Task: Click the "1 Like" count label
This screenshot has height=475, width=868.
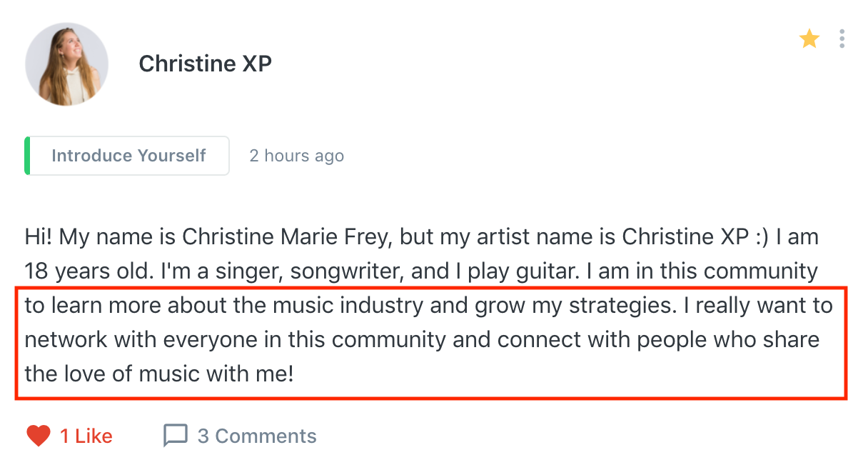Action: pyautogui.click(x=86, y=436)
